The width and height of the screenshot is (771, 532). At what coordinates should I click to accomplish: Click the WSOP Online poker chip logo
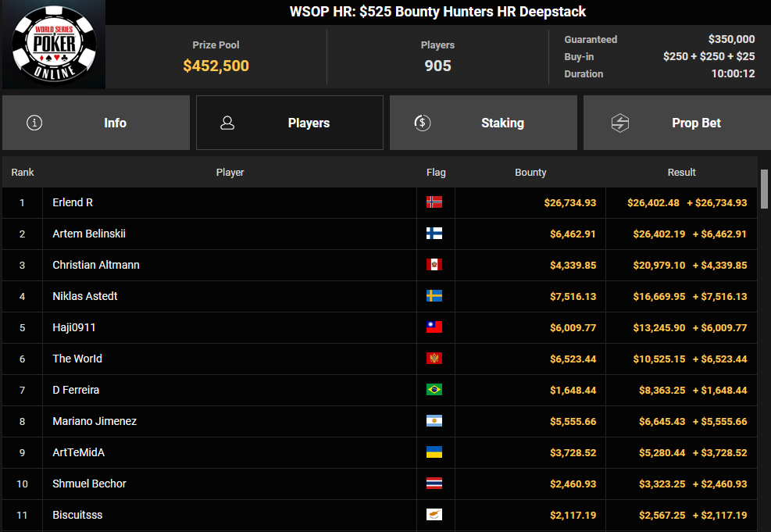54,45
